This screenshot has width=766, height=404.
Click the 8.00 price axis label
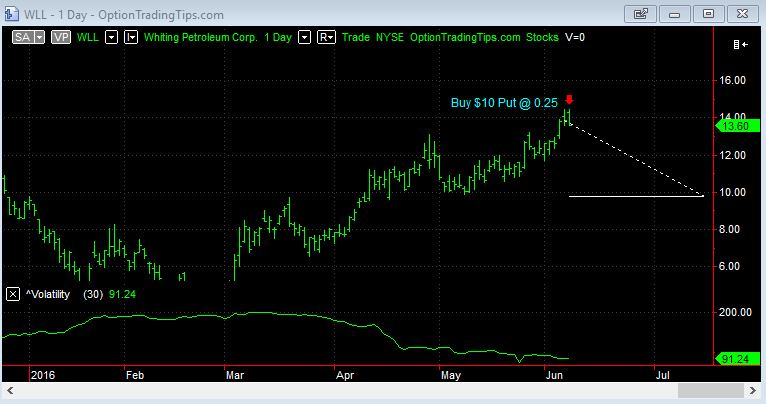click(729, 229)
